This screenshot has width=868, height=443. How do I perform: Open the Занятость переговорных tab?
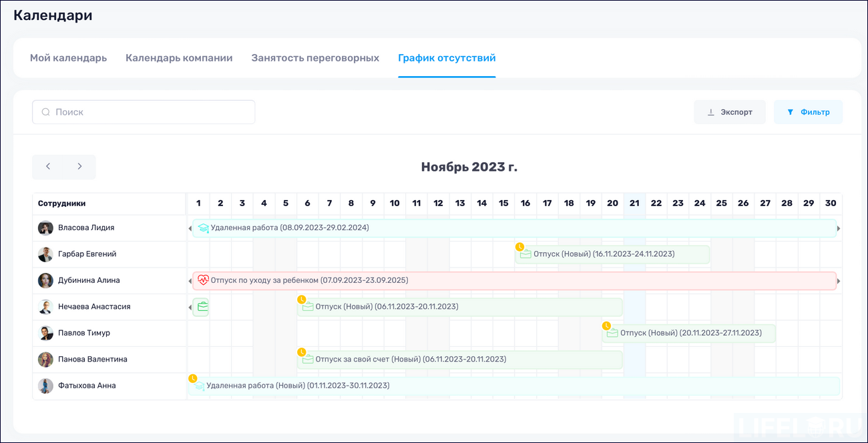tap(315, 57)
